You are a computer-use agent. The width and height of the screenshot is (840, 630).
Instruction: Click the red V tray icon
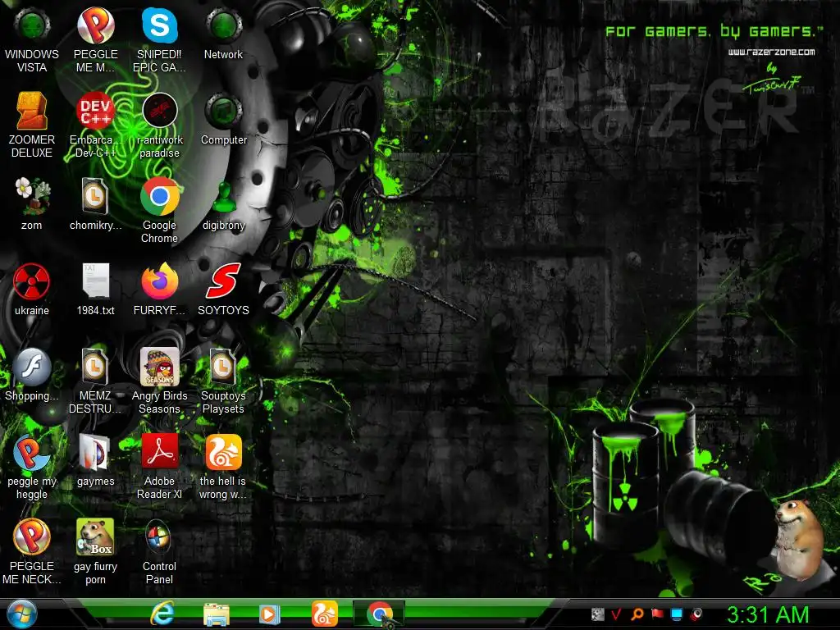click(x=616, y=614)
